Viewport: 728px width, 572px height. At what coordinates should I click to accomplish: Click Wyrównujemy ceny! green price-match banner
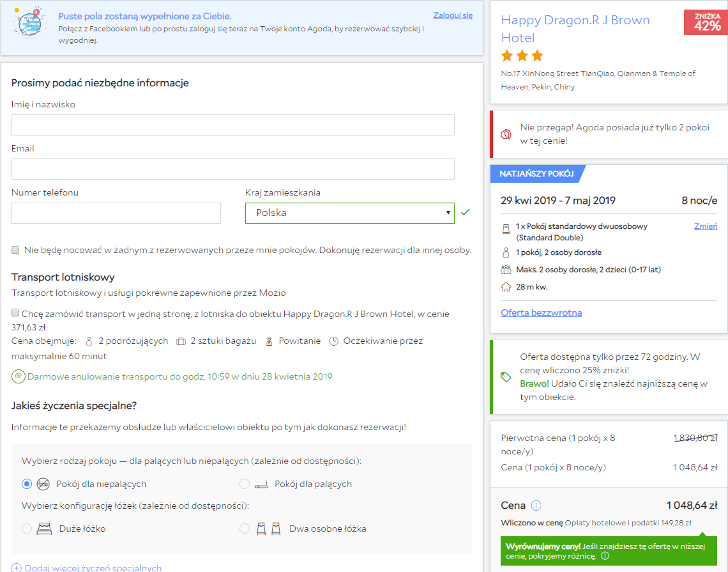coord(608,551)
